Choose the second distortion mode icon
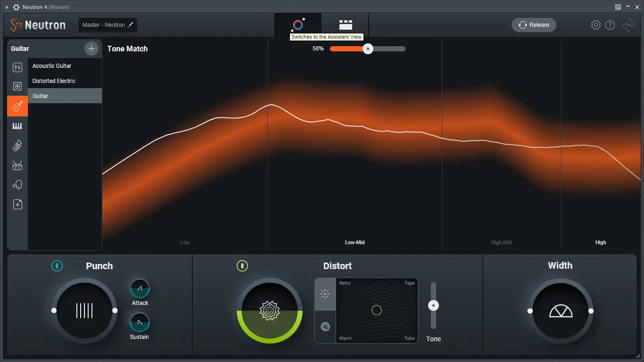 tap(325, 326)
